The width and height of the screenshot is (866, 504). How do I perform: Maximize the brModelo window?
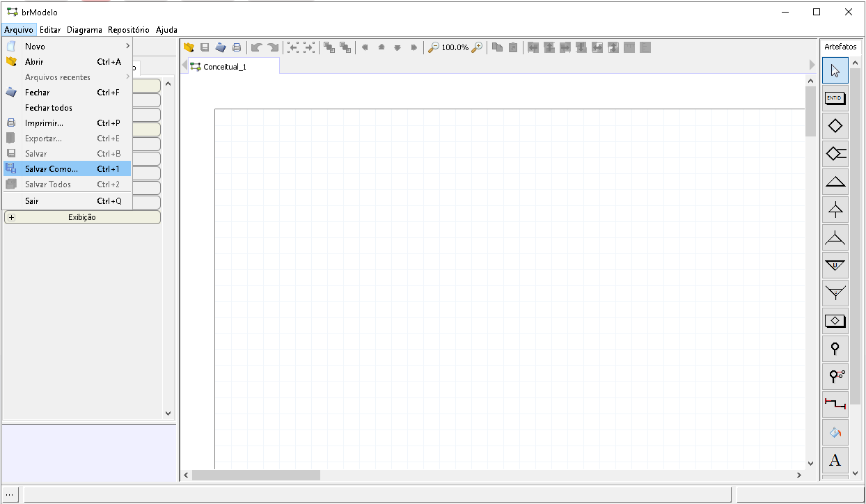tap(817, 12)
